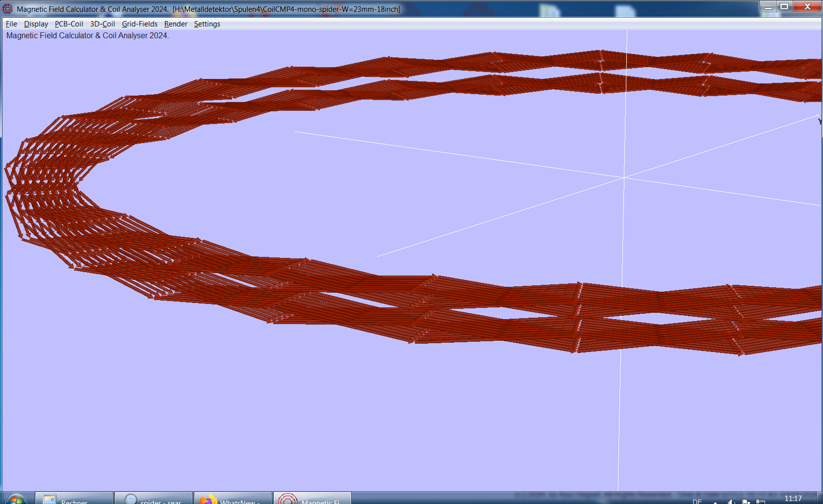This screenshot has height=504, width=823.
Task: Open the volume control in the system tray
Action: (x=731, y=501)
